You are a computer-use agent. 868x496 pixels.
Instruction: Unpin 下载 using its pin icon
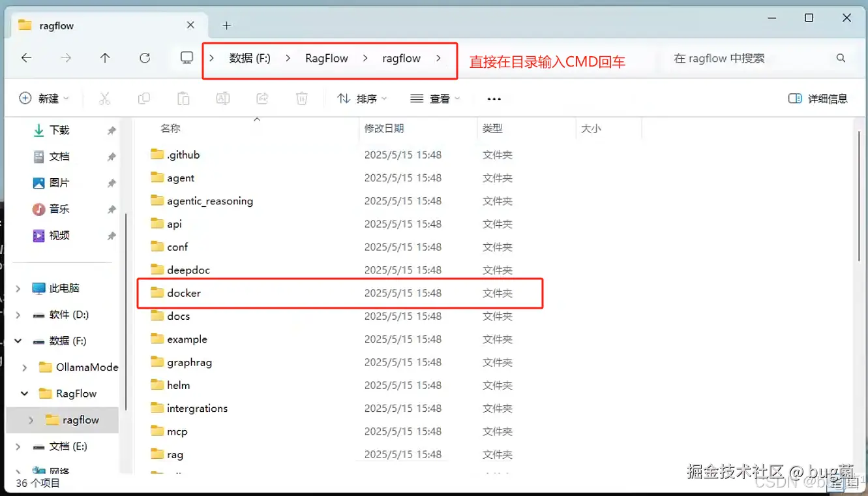(x=112, y=131)
